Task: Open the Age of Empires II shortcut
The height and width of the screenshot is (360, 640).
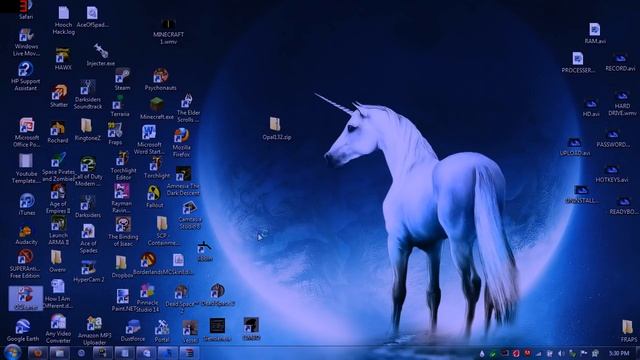Action: (58, 199)
